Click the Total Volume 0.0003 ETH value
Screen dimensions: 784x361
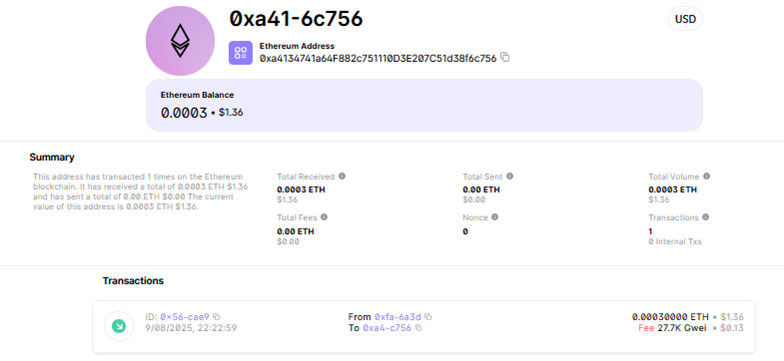tap(672, 190)
